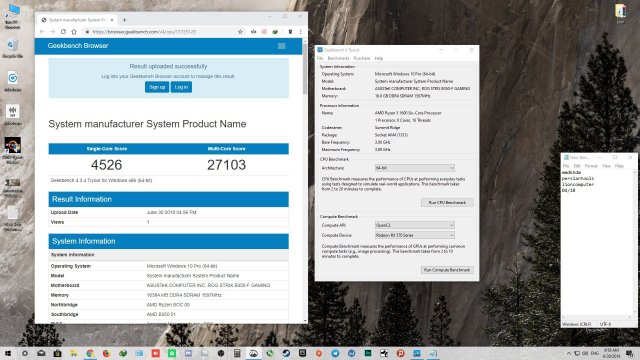
Task: Bookmark this page with the star icon
Action: 240,31
